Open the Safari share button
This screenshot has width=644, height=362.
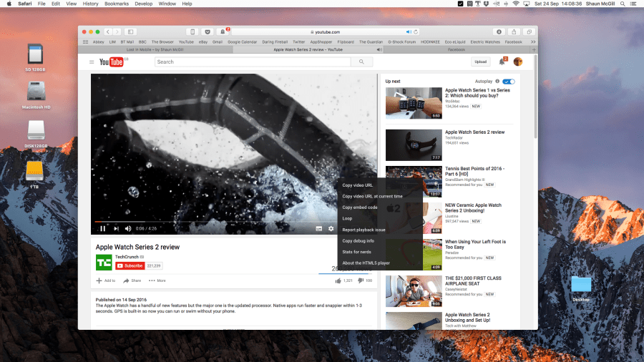(x=514, y=31)
